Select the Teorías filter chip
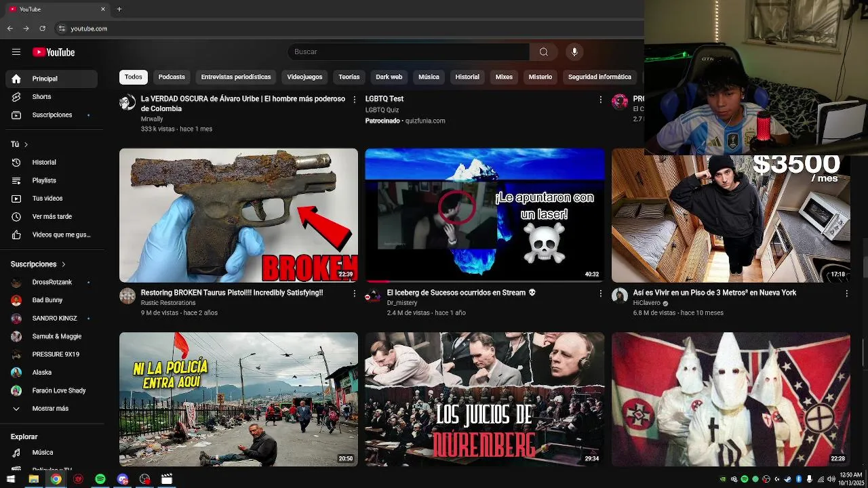The height and width of the screenshot is (488, 868). click(x=349, y=77)
